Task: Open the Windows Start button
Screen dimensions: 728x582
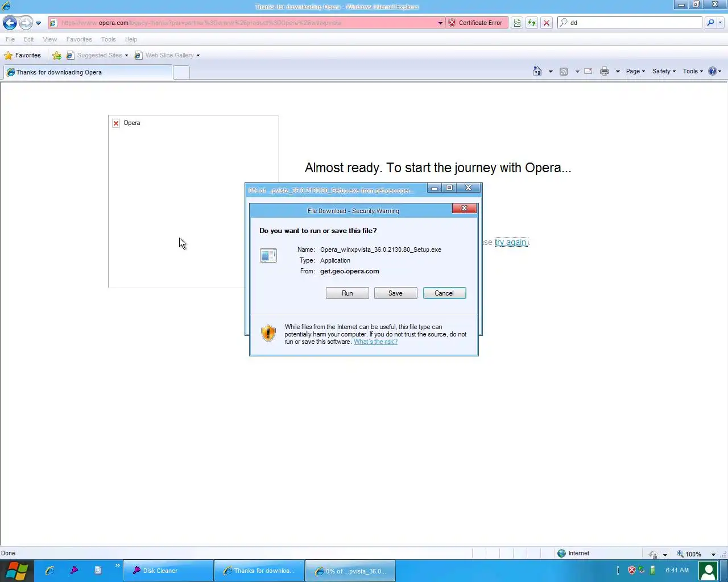Action: [x=17, y=571]
